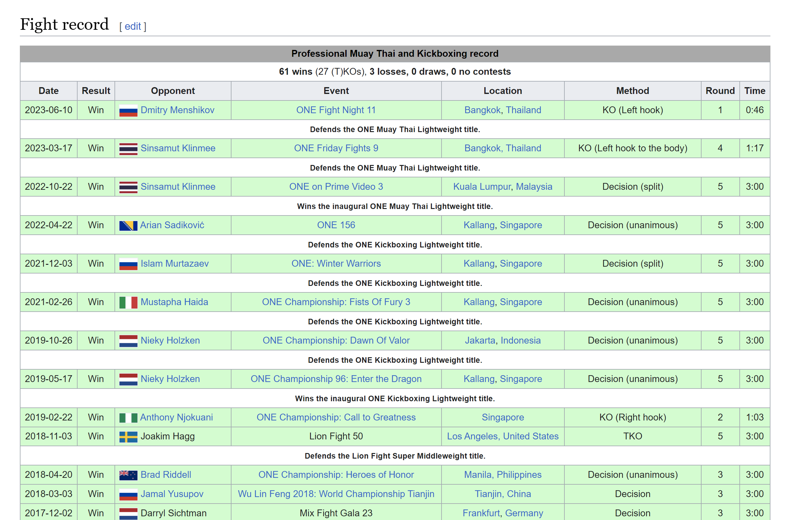Click Thailand in the 2023-06-10 row

coord(523,110)
